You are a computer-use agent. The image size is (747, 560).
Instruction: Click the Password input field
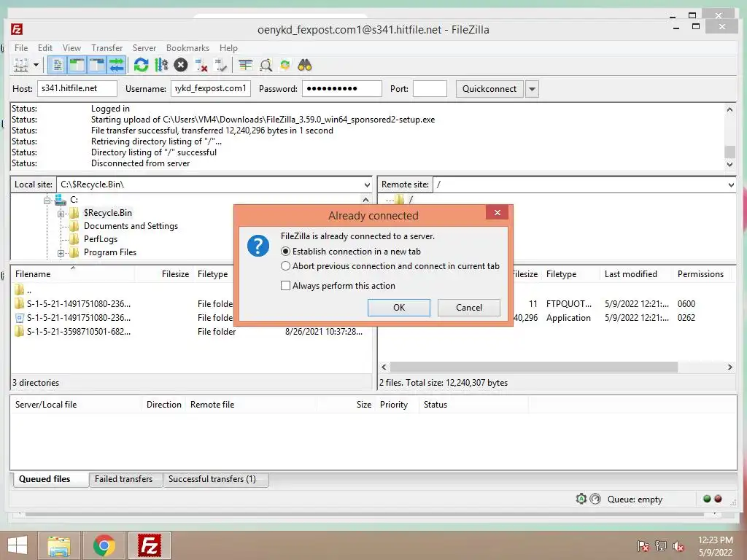(x=342, y=88)
